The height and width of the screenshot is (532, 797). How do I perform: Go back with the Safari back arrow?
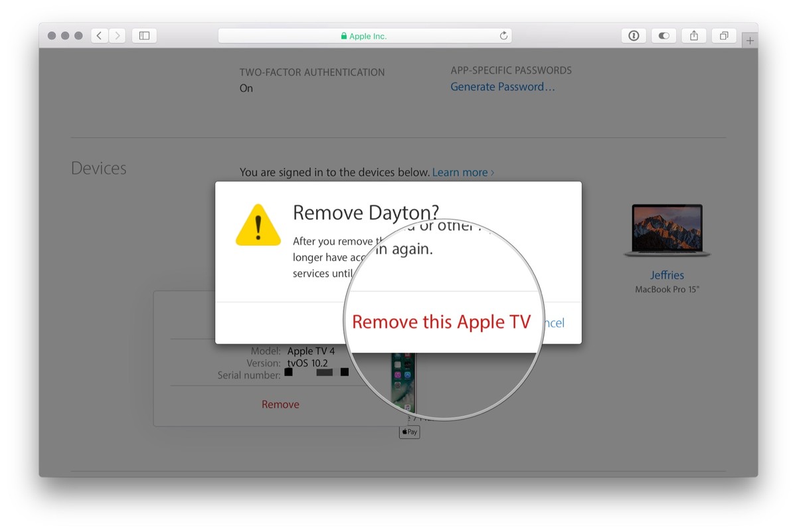(99, 36)
